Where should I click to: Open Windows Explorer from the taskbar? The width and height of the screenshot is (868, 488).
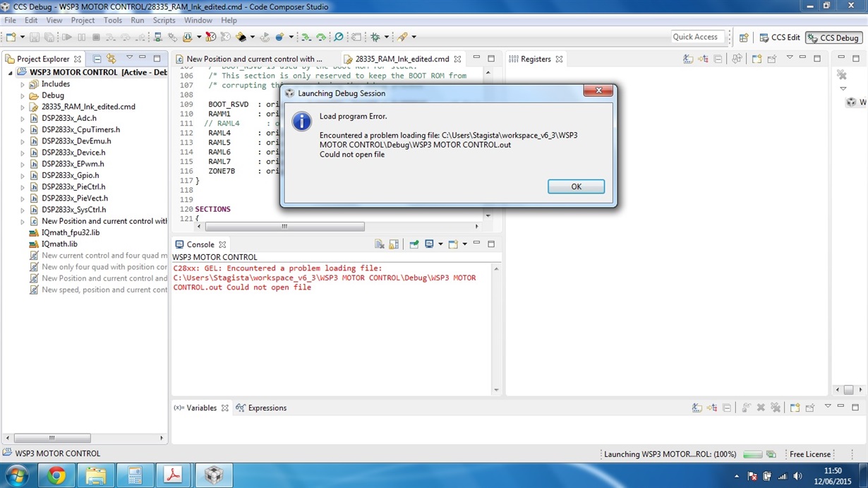tap(95, 476)
